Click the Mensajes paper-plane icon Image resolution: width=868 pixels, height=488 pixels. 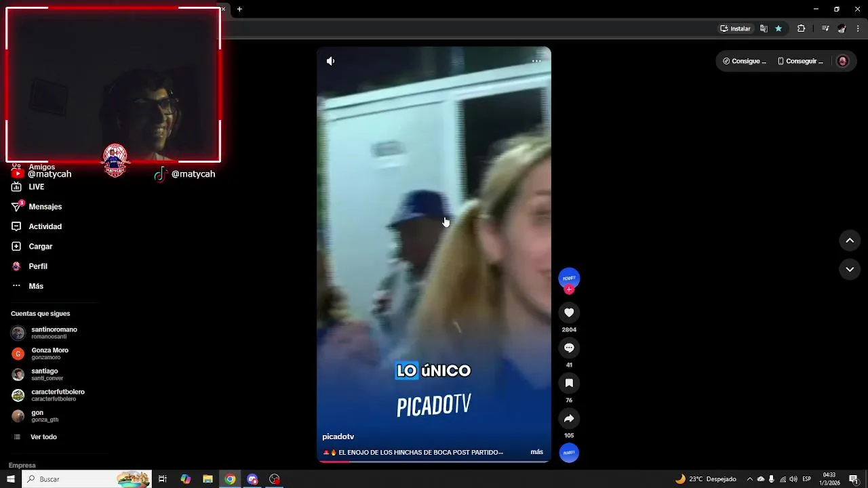coord(16,207)
